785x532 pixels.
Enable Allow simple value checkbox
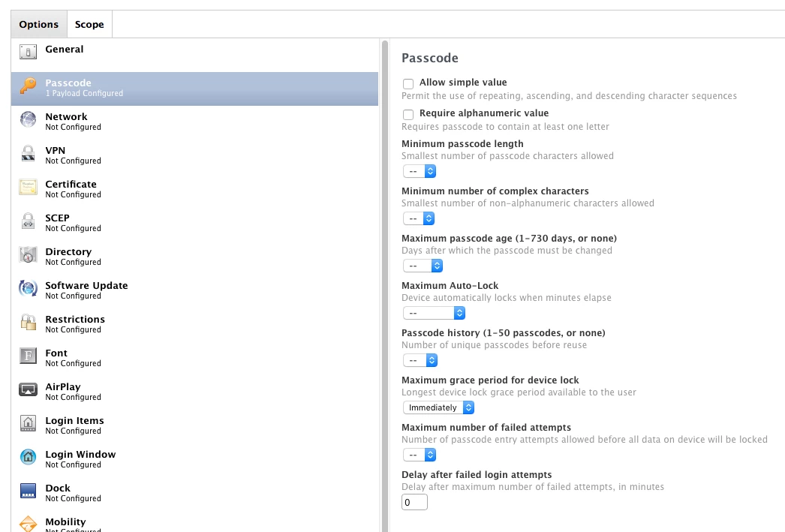[408, 83]
